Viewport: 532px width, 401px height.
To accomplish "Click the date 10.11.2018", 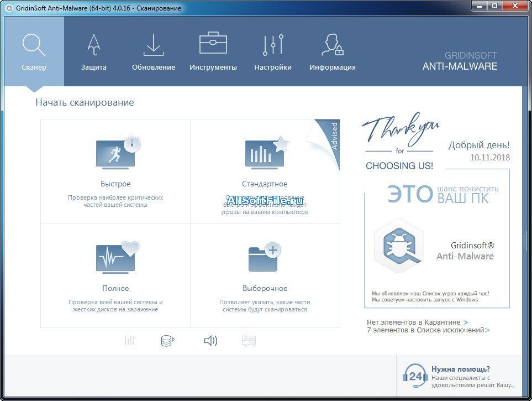I will pos(489,157).
